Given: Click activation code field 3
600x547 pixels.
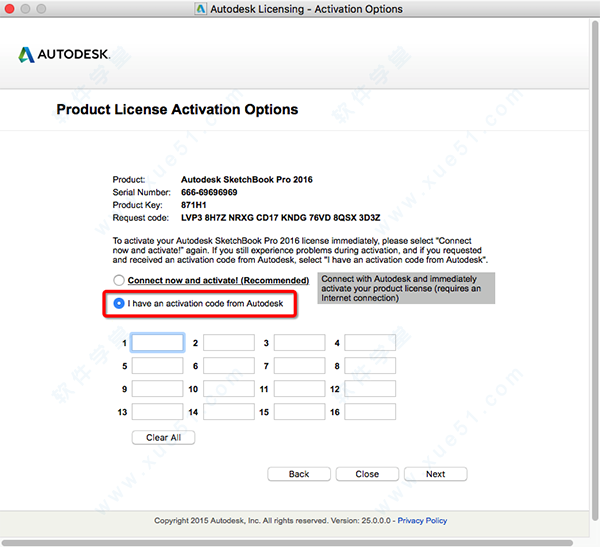Looking at the screenshot, I should pos(300,343).
